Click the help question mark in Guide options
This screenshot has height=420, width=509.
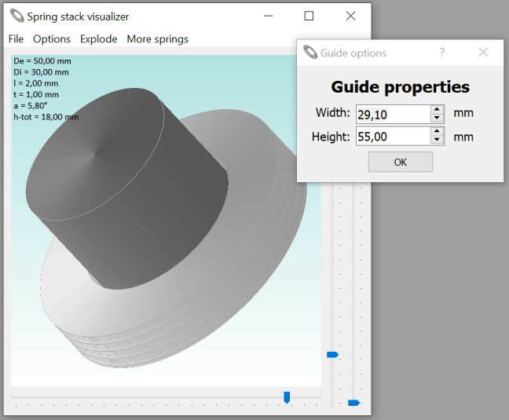tap(441, 53)
